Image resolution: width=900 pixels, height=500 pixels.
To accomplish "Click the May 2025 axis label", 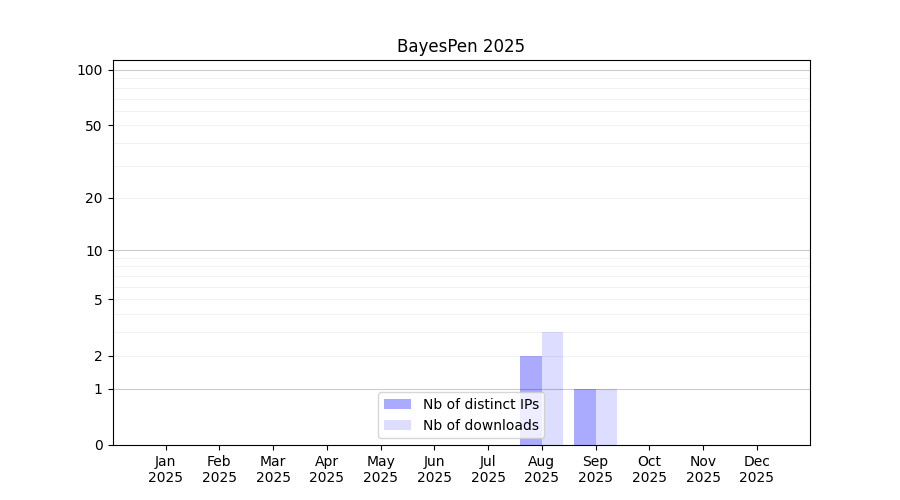I will click(x=381, y=469).
